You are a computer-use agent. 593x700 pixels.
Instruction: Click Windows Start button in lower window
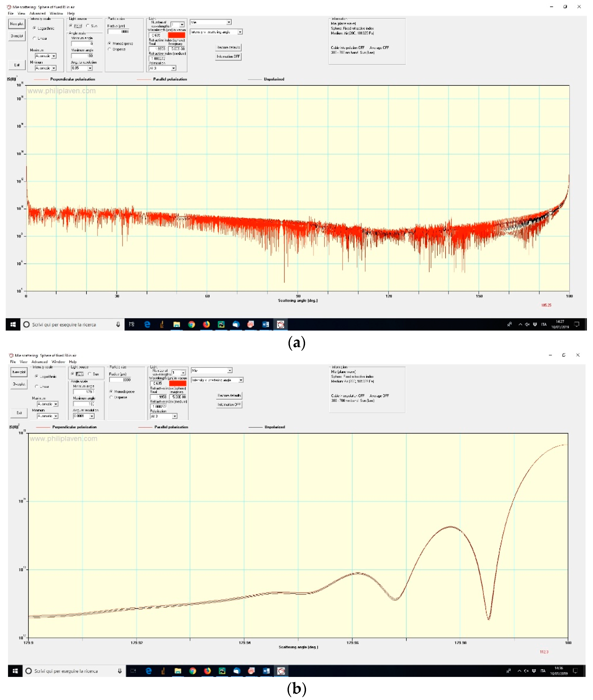click(x=15, y=671)
